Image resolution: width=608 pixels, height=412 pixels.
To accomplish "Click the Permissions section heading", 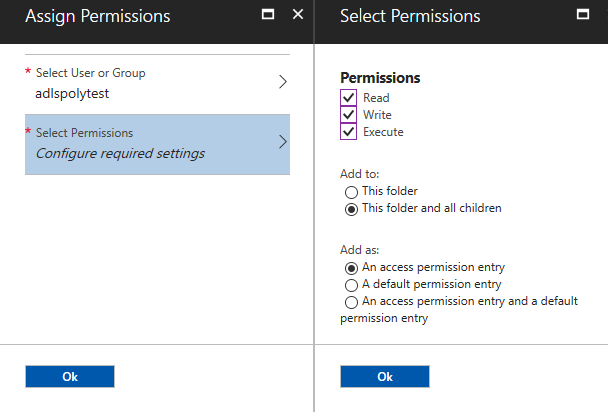I will pos(380,78).
